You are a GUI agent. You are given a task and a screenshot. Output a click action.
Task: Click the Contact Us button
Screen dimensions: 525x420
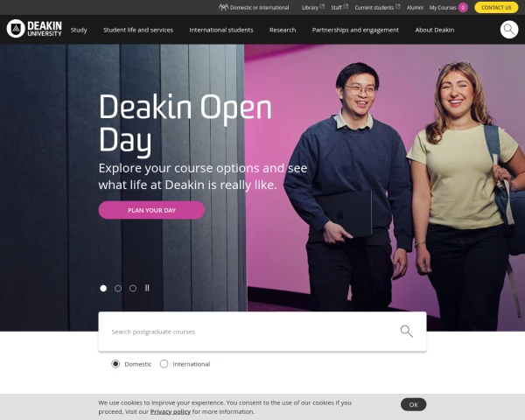pyautogui.click(x=496, y=7)
